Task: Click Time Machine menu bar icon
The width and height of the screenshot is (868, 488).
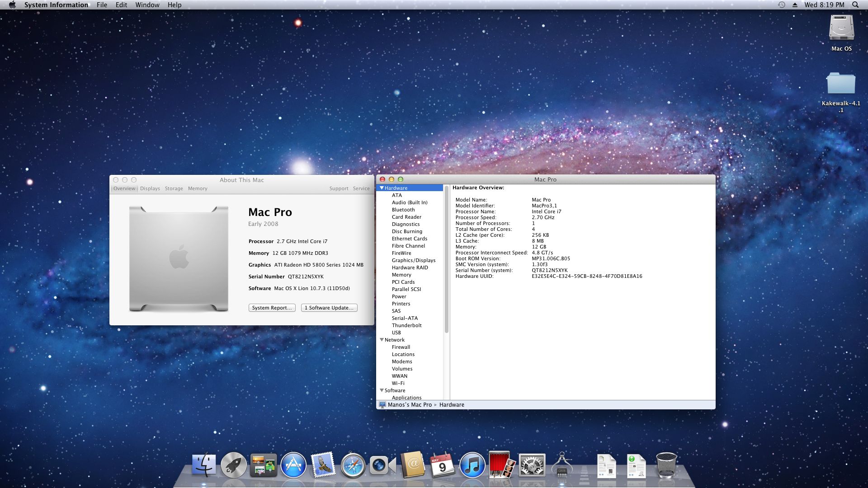Action: 782,5
